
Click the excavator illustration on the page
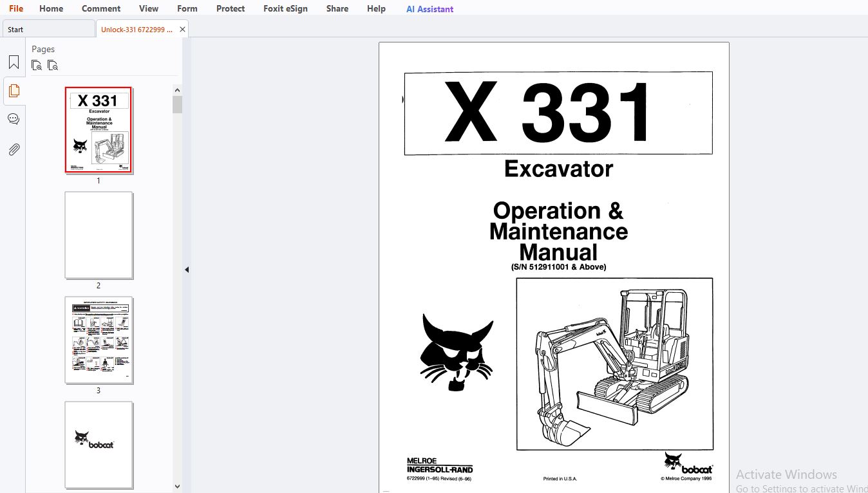pos(614,364)
